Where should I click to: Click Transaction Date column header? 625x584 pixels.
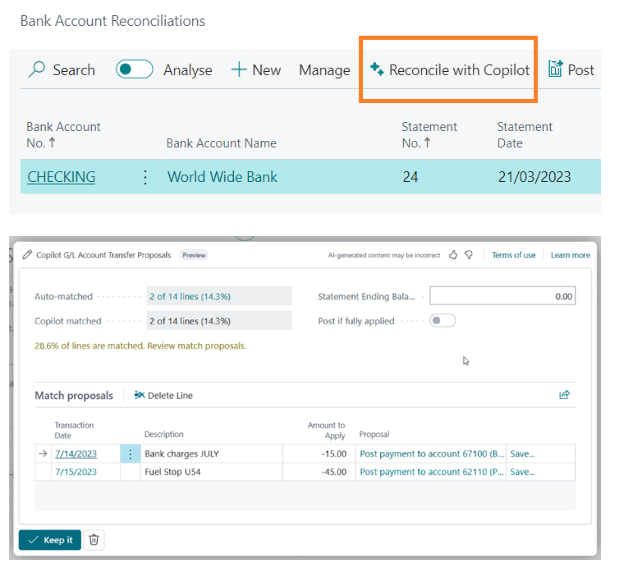tap(74, 430)
